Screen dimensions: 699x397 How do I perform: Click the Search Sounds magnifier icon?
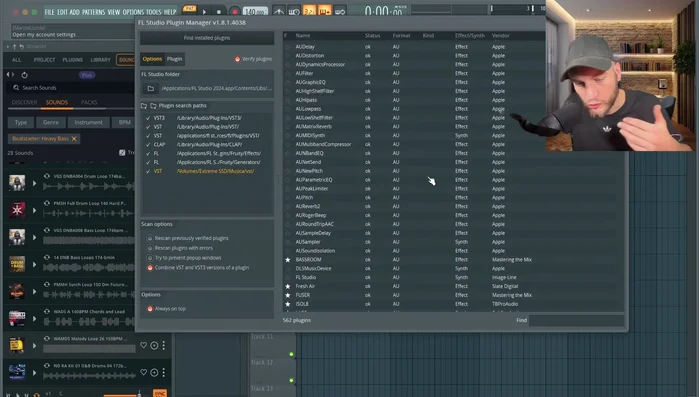[x=16, y=88]
